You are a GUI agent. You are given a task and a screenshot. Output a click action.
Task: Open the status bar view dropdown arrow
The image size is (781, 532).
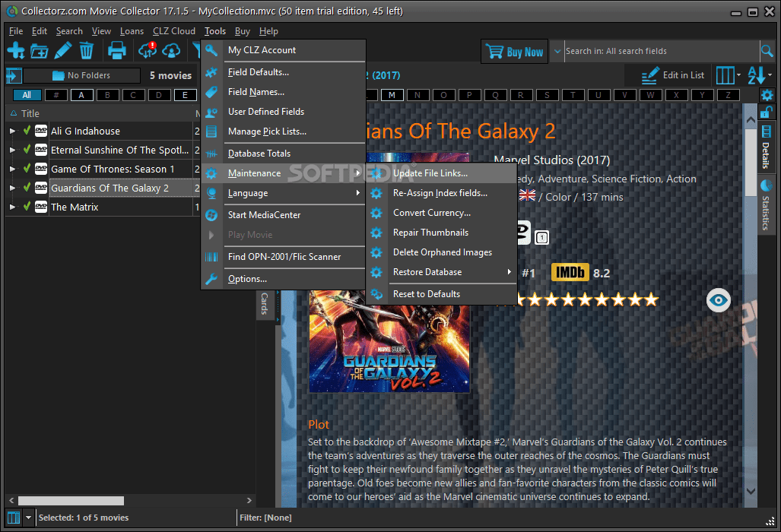click(28, 518)
